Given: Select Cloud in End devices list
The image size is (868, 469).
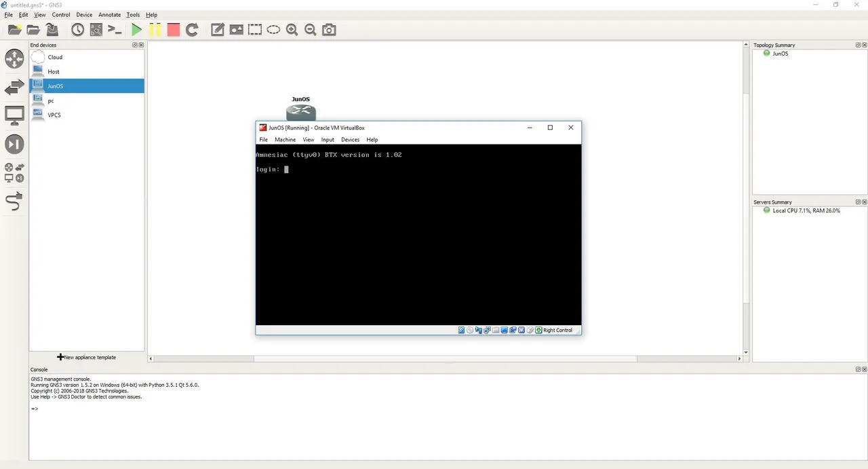Looking at the screenshot, I should point(87,57).
